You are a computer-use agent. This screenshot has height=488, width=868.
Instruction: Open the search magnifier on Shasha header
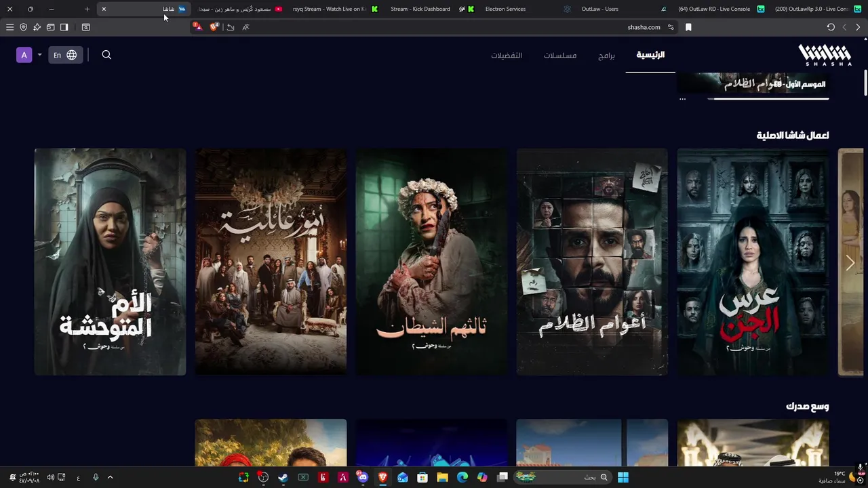pyautogui.click(x=106, y=55)
